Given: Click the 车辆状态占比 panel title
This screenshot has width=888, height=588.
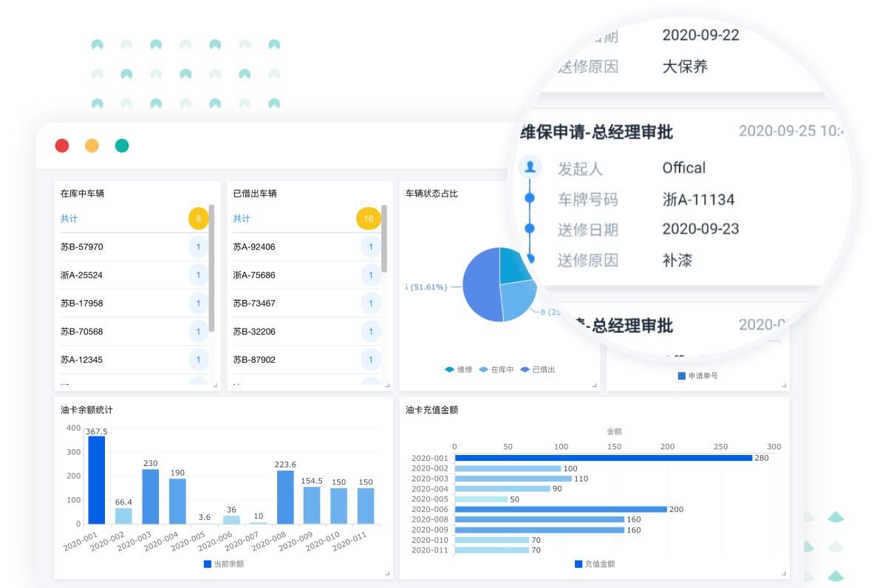Looking at the screenshot, I should pos(431,194).
